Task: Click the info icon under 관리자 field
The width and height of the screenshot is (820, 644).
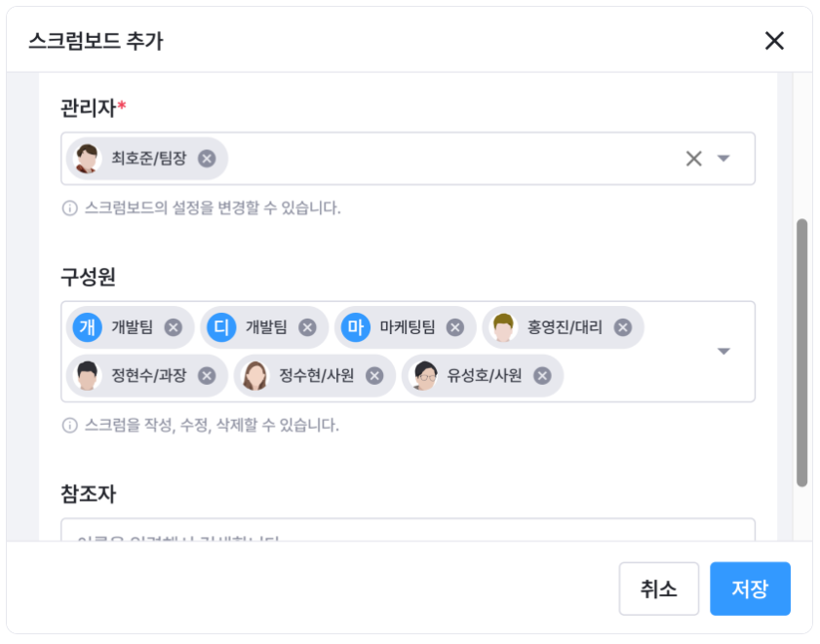Action: click(70, 208)
